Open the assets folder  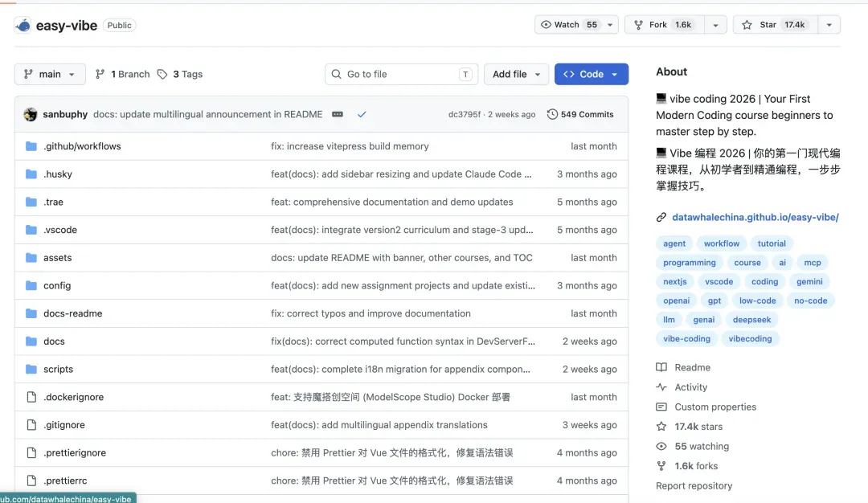click(x=58, y=258)
